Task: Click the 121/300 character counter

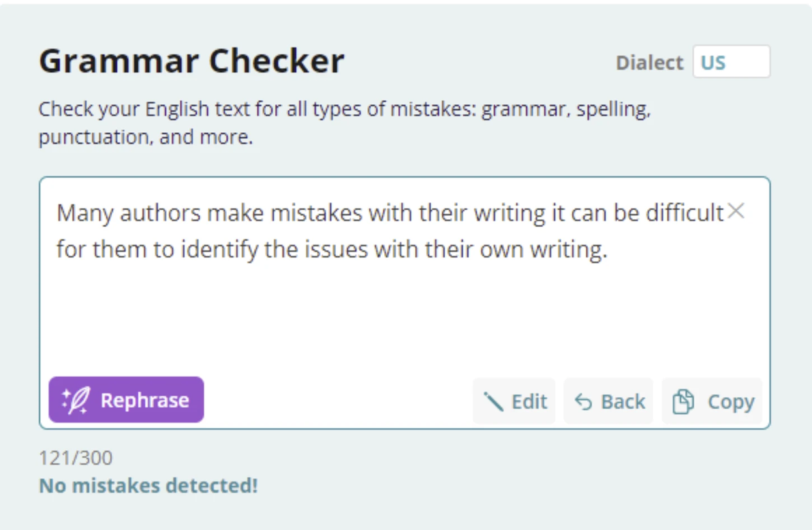Action: 76,458
